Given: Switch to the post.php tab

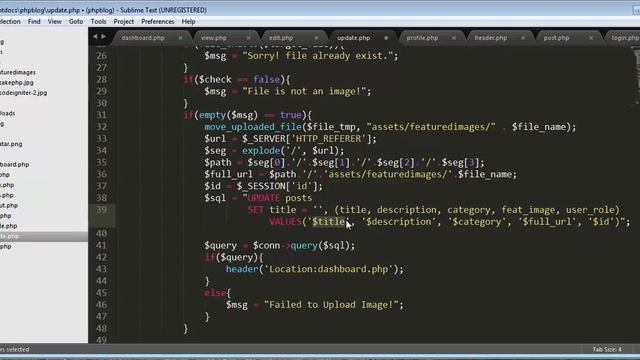Looking at the screenshot, I should (556, 38).
